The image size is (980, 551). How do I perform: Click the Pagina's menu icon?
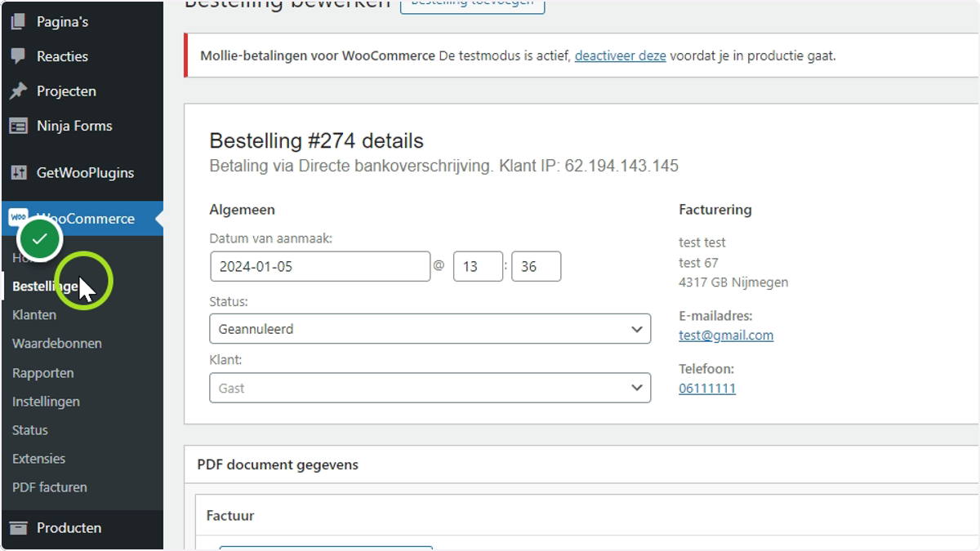pos(18,22)
